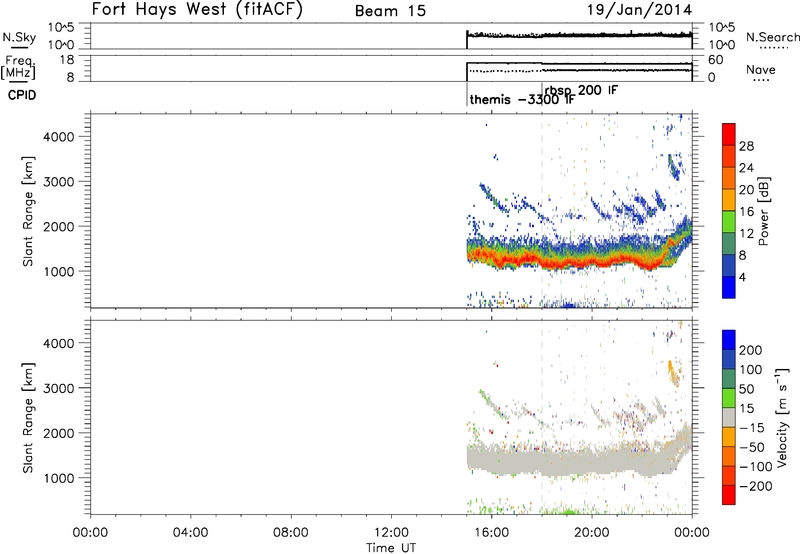Image resolution: width=800 pixels, height=554 pixels.
Task: Click the grey band of the velocity color bar
Action: [x=729, y=417]
